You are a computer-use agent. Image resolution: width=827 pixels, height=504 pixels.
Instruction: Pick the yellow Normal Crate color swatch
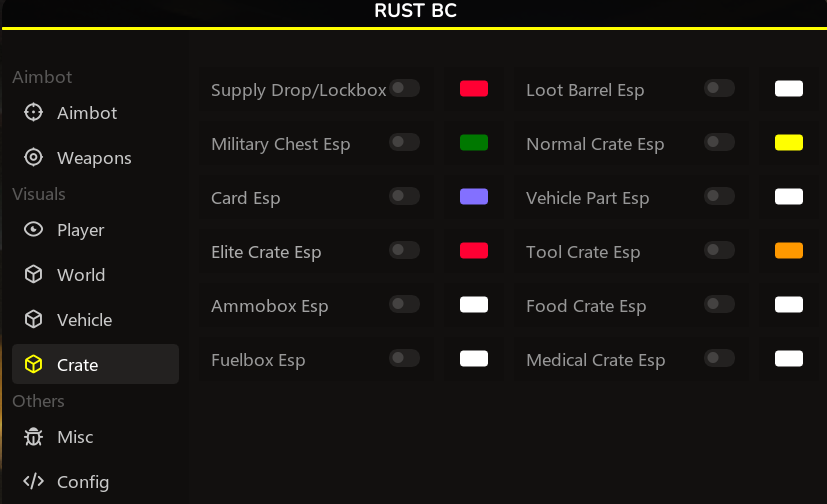click(789, 142)
